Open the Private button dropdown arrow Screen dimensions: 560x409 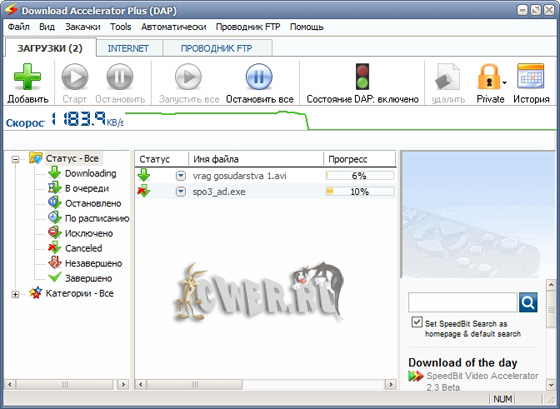pyautogui.click(x=504, y=83)
